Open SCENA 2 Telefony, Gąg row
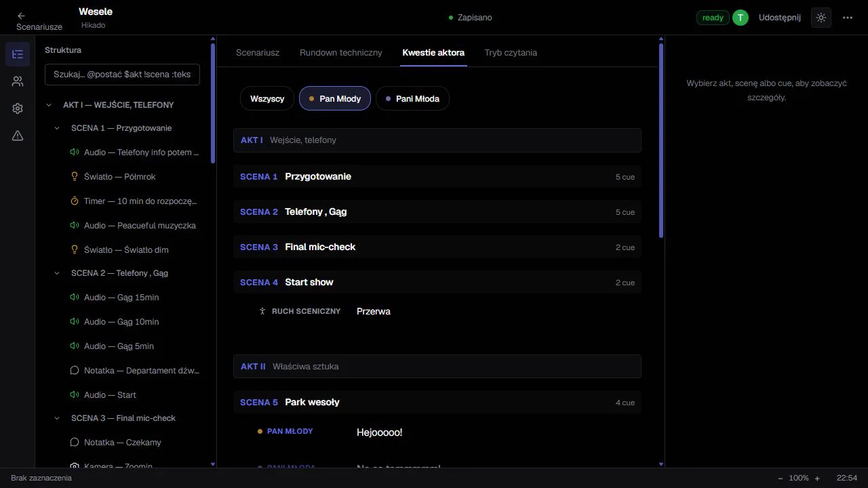This screenshot has height=488, width=868. pyautogui.click(x=437, y=212)
